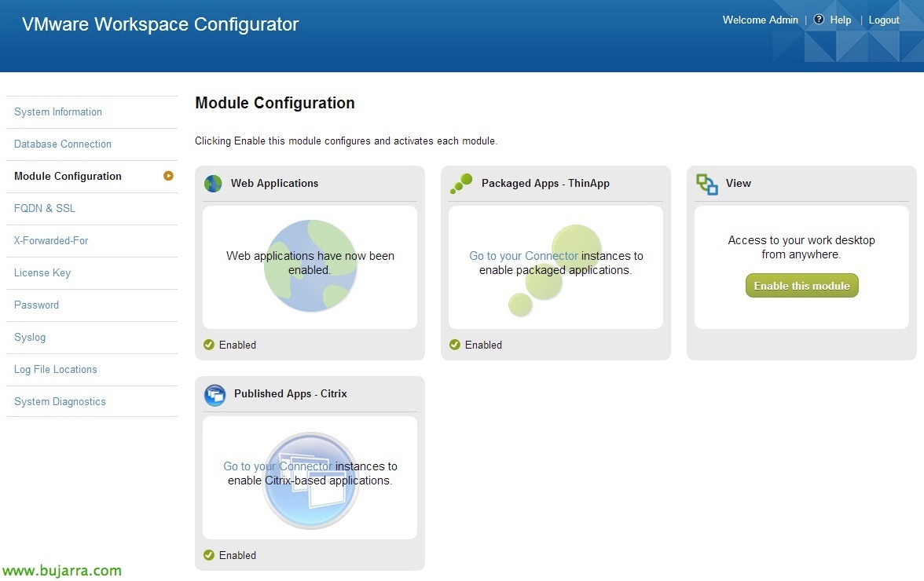
Task: Click the VMware Workspace Configurator title
Action: coord(160,24)
